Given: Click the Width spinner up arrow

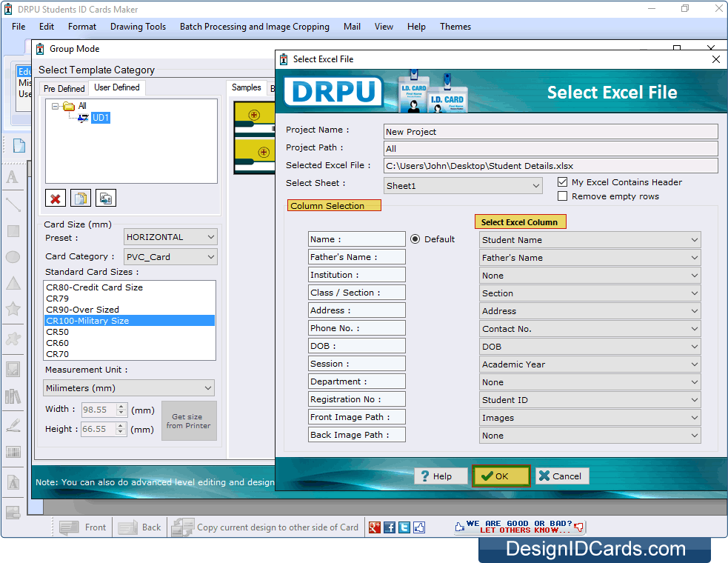Looking at the screenshot, I should 121,407.
